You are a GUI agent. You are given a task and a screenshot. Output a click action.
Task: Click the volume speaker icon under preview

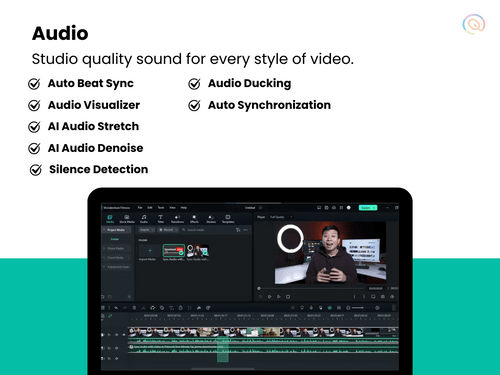[392, 297]
